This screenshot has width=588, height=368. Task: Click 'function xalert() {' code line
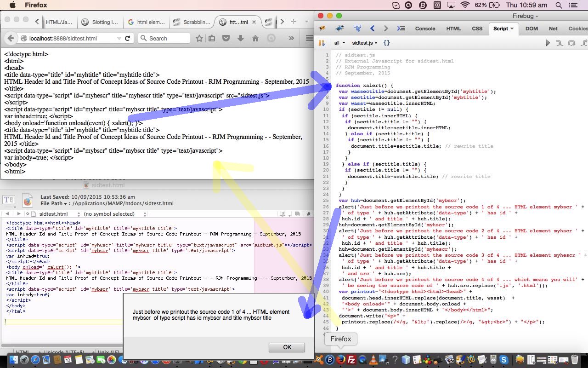[x=364, y=86]
